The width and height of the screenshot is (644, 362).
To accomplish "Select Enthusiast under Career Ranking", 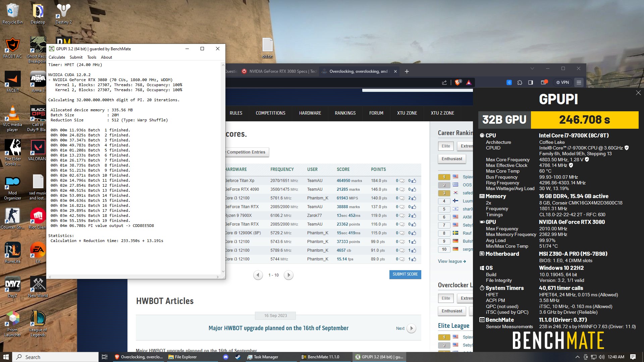I will click(451, 159).
